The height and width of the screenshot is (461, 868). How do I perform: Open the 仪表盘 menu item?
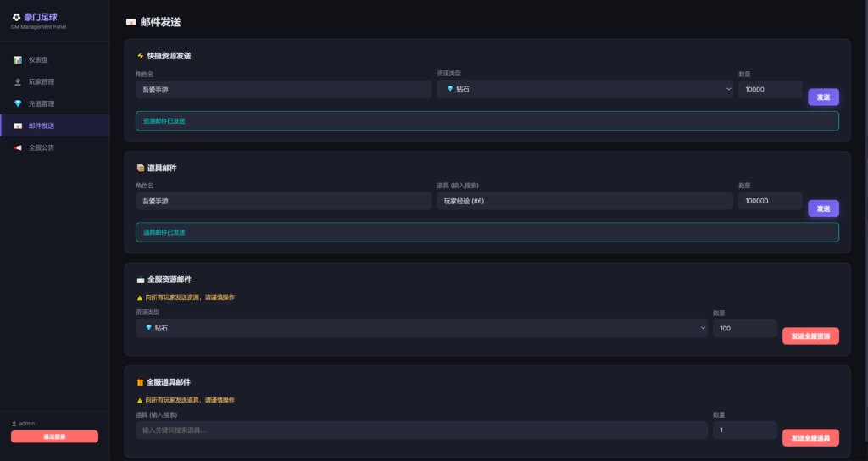[38, 60]
